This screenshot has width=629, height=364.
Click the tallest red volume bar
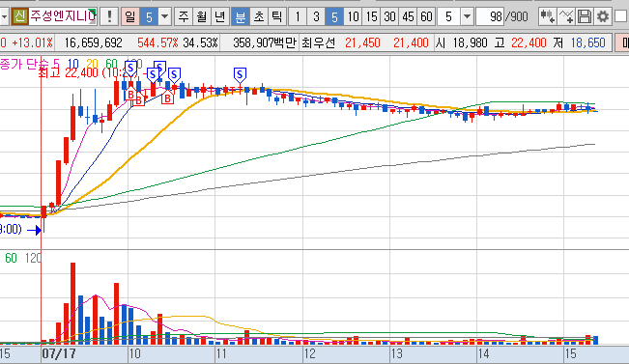(73, 303)
